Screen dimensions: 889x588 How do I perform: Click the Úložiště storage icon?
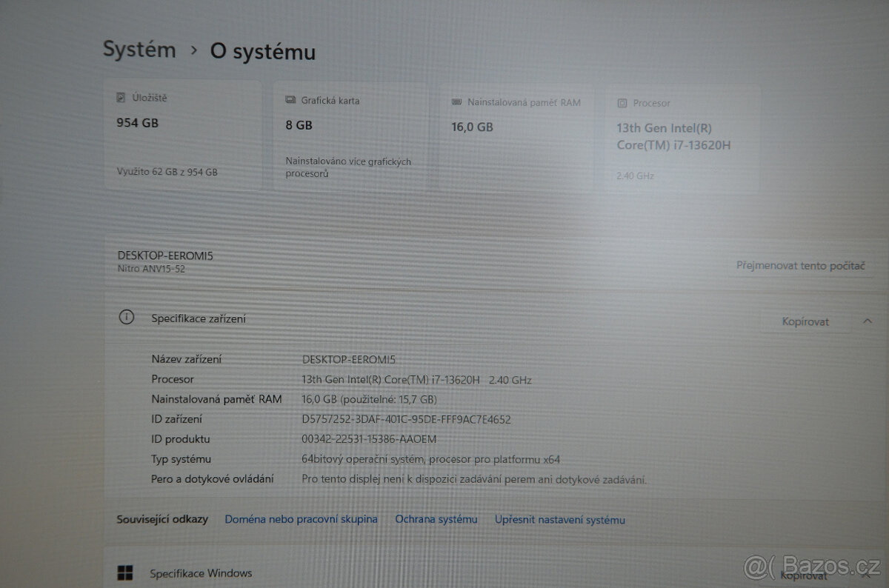[x=121, y=96]
